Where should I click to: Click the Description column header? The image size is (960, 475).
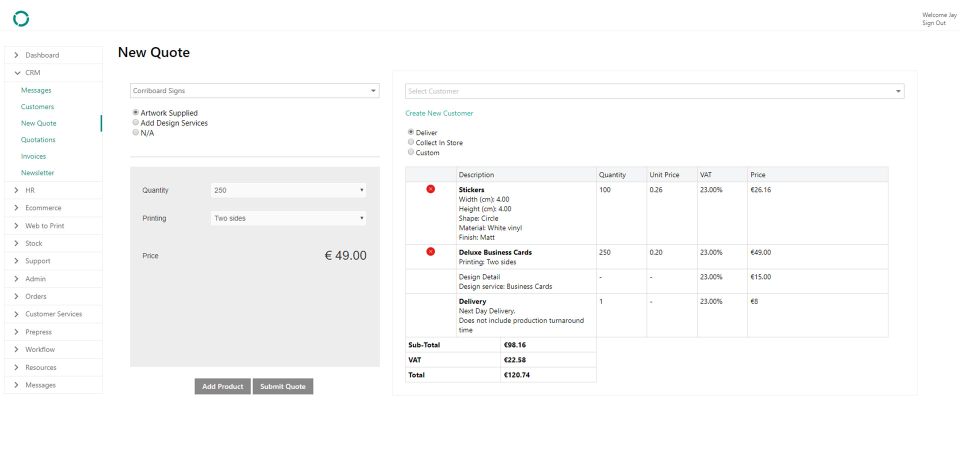coord(476,174)
